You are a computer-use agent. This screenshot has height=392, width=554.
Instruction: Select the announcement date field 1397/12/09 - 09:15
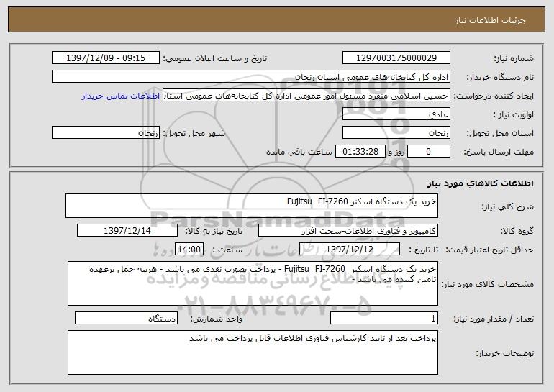(106, 58)
